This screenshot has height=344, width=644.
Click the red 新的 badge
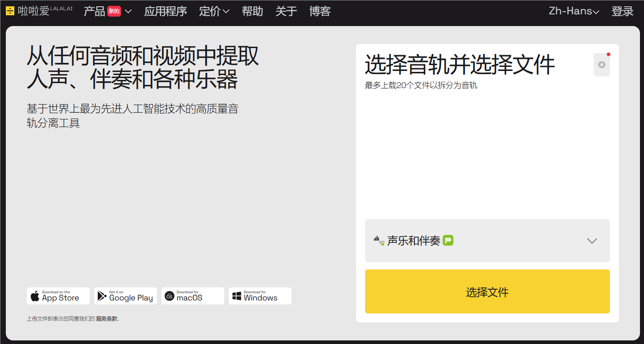(x=114, y=11)
